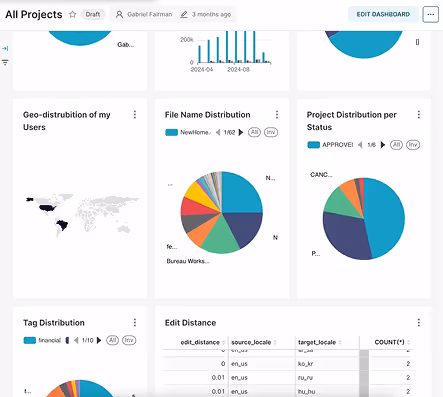
Task: Open the dashboard more options ellipsis button
Action: click(430, 14)
